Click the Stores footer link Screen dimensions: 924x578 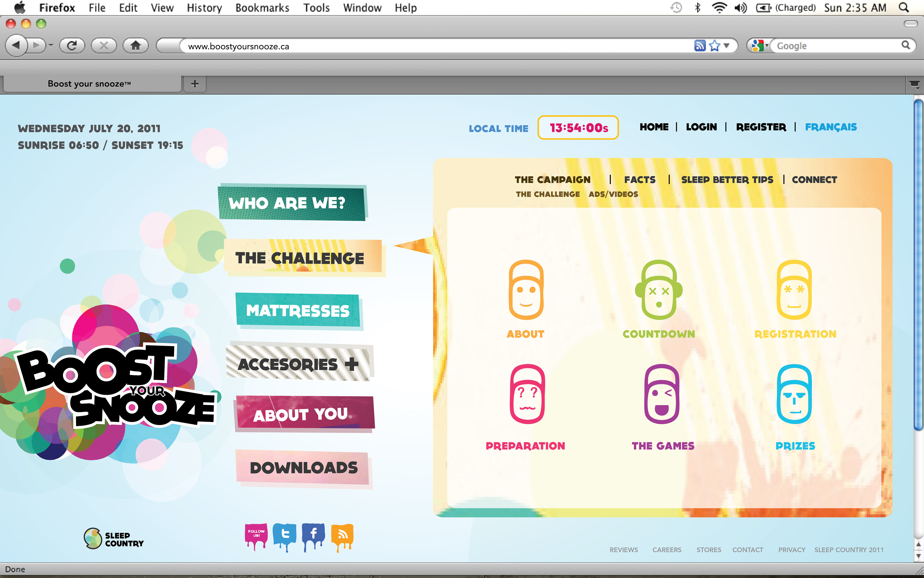[x=709, y=550]
